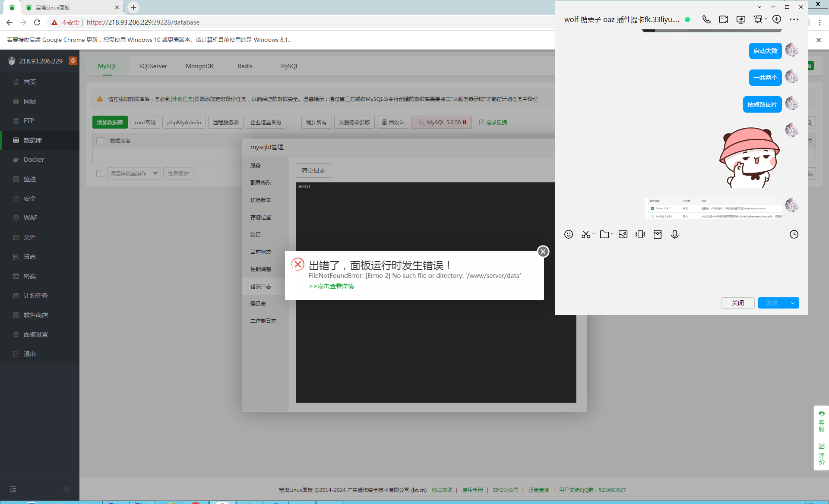
Task: Click the browser address bar URL
Action: click(143, 22)
